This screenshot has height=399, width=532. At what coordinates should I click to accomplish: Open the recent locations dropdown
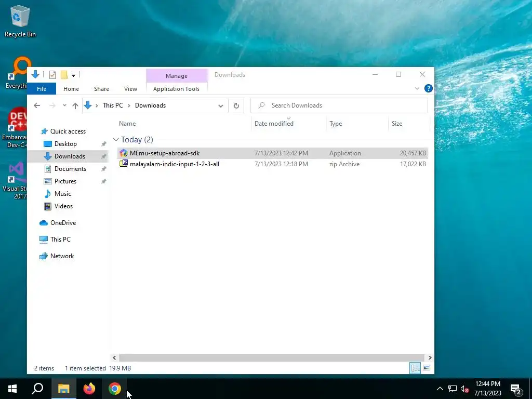[64, 105]
